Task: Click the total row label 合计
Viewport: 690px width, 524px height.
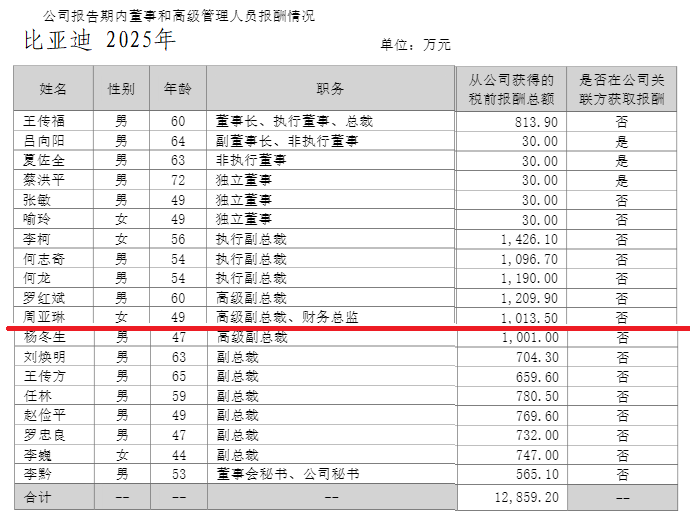Action: [38, 497]
